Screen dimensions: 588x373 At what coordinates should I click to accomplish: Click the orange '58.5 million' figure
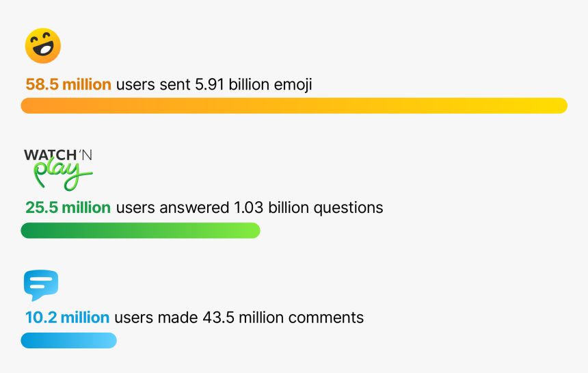68,84
